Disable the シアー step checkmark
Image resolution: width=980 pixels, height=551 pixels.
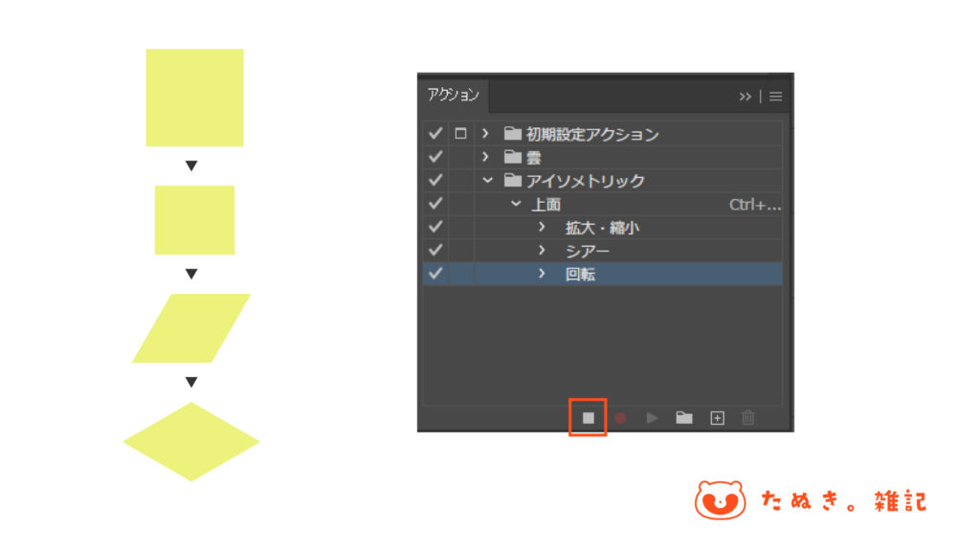click(x=435, y=251)
